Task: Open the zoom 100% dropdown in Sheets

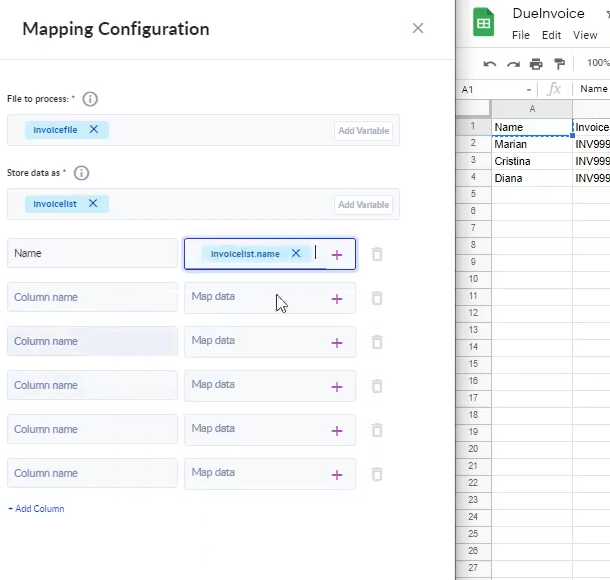Action: [x=598, y=63]
